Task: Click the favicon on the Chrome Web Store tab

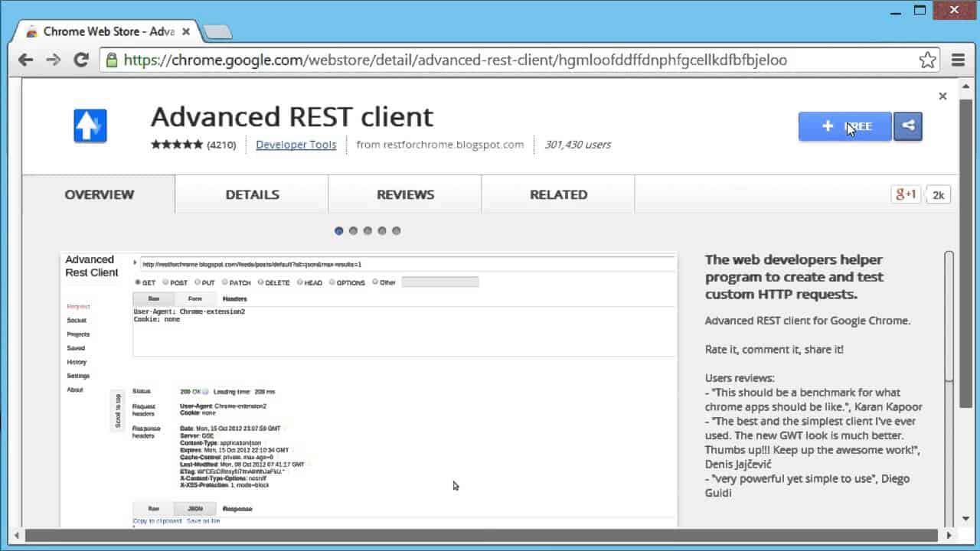Action: pyautogui.click(x=31, y=31)
